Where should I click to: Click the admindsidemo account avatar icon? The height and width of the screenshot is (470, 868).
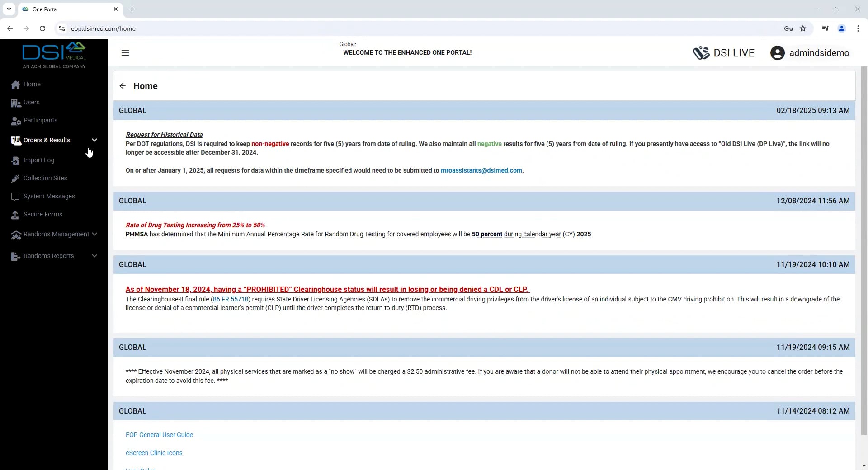coord(777,53)
